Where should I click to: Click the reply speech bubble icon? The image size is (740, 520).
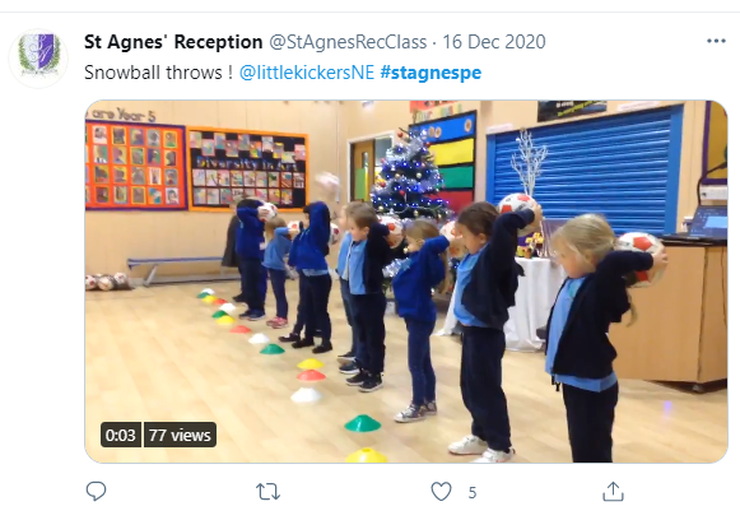[x=96, y=491]
